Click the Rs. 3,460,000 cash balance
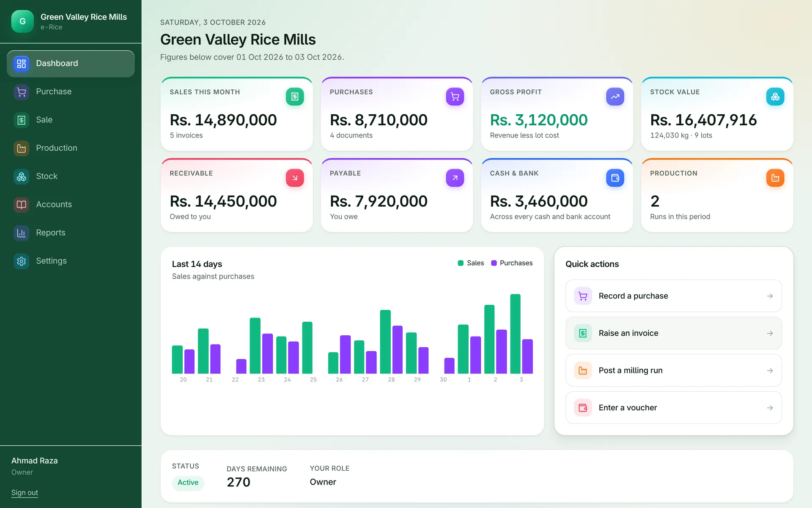Viewport: 812px width, 508px height. (x=538, y=201)
